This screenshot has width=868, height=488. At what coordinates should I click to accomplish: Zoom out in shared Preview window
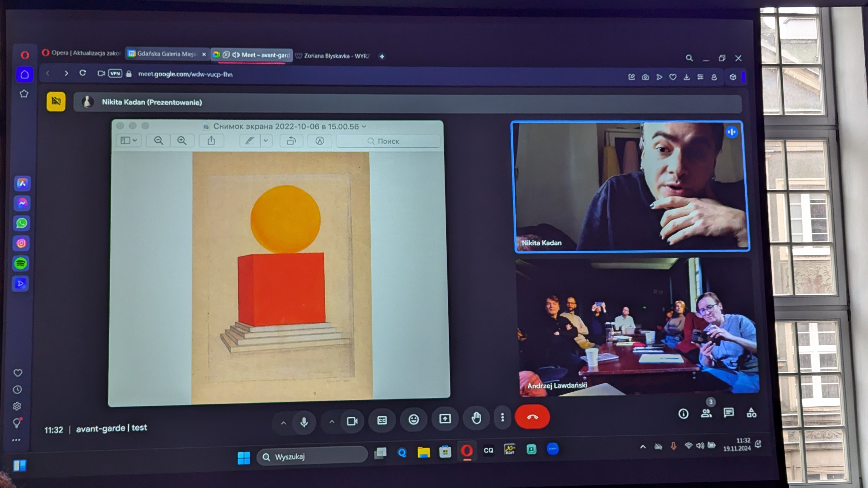[159, 141]
